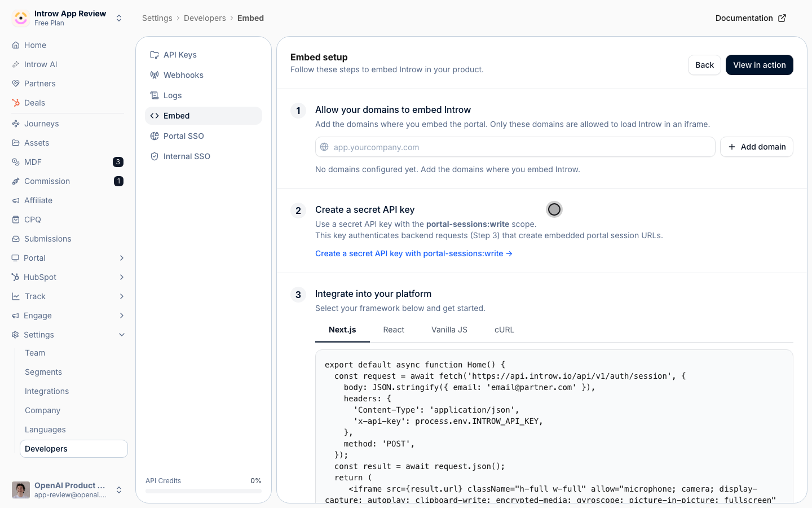Click the Introw AI sparkle icon
This screenshot has height=508, width=812.
[16, 64]
